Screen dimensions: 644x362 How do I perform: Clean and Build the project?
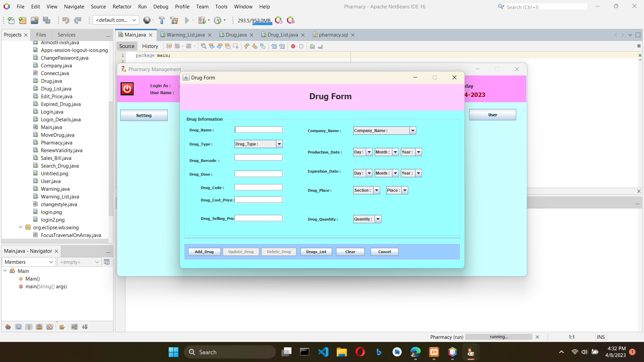pyautogui.click(x=174, y=20)
